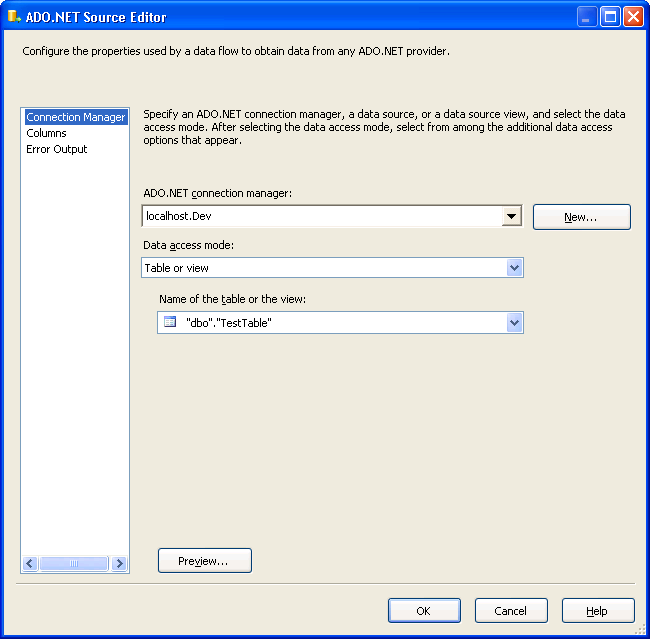This screenshot has height=639, width=650.
Task: Open the table or view name dropdown arrow
Action: click(514, 323)
